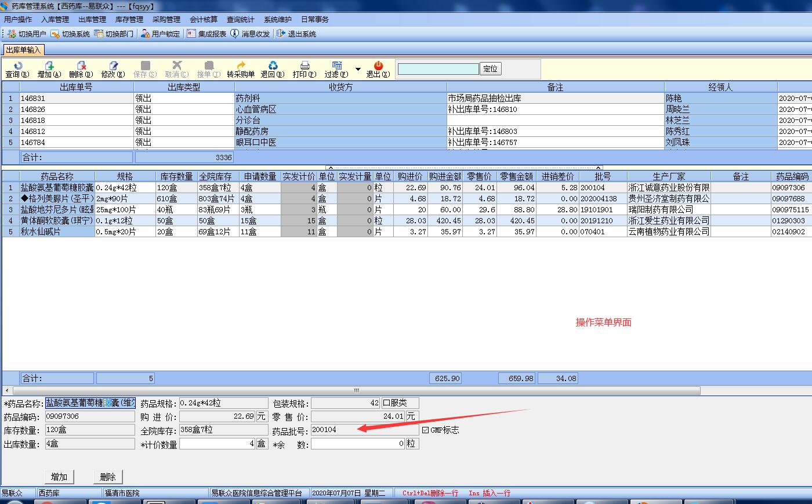Open the 系统维护 menu
This screenshot has height=504, width=812.
click(x=278, y=19)
